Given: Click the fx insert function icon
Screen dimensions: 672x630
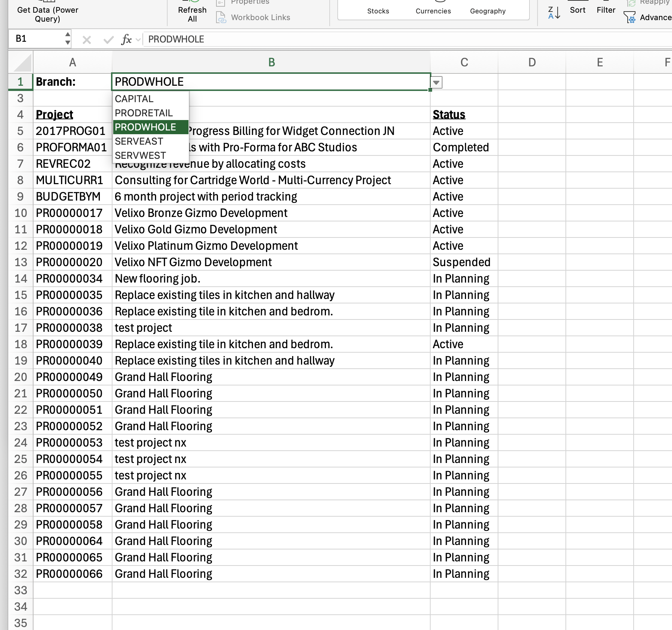Looking at the screenshot, I should [x=126, y=40].
